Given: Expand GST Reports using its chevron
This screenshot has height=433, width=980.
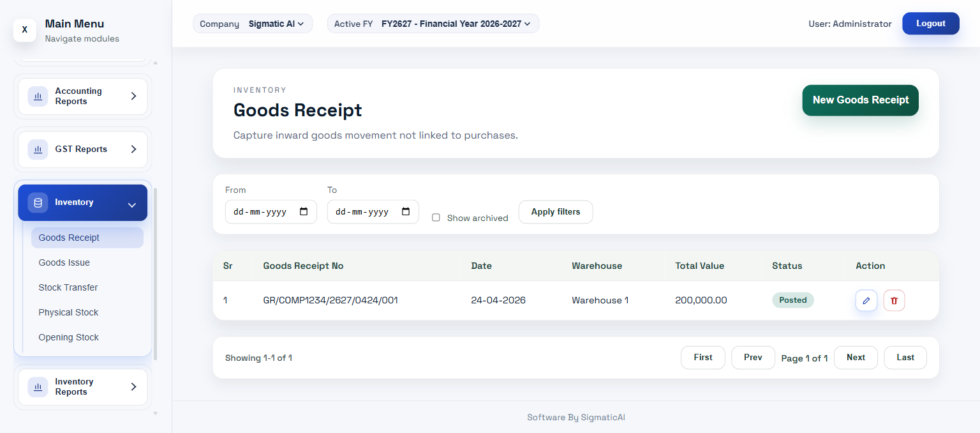Looking at the screenshot, I should coord(133,149).
